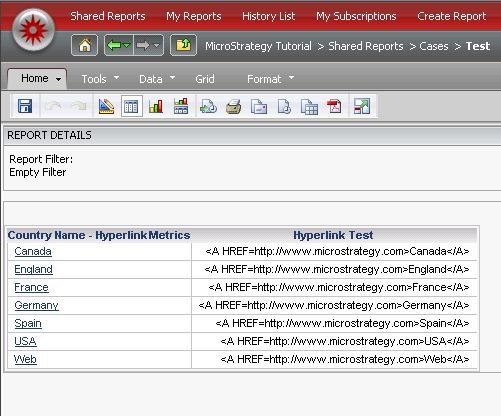
Task: Open the USA hyperlink
Action: coord(25,341)
